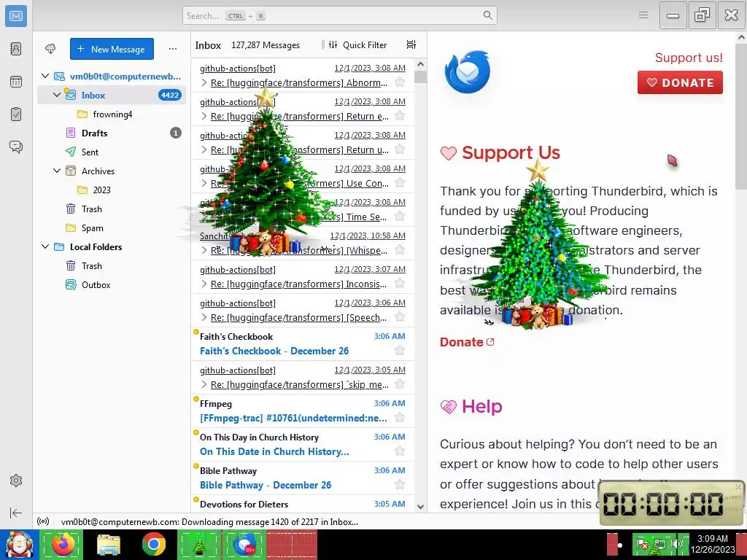Click the message list scrollbar thumb

tap(421, 77)
